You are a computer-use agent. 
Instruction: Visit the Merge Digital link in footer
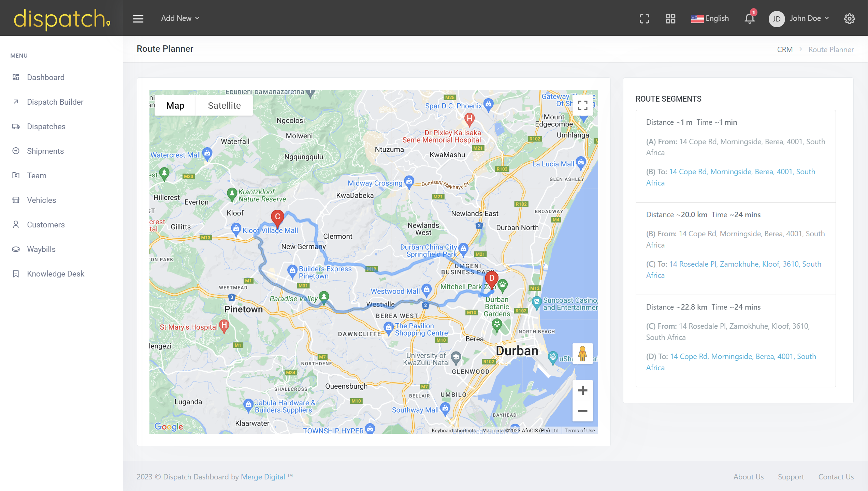(x=263, y=476)
